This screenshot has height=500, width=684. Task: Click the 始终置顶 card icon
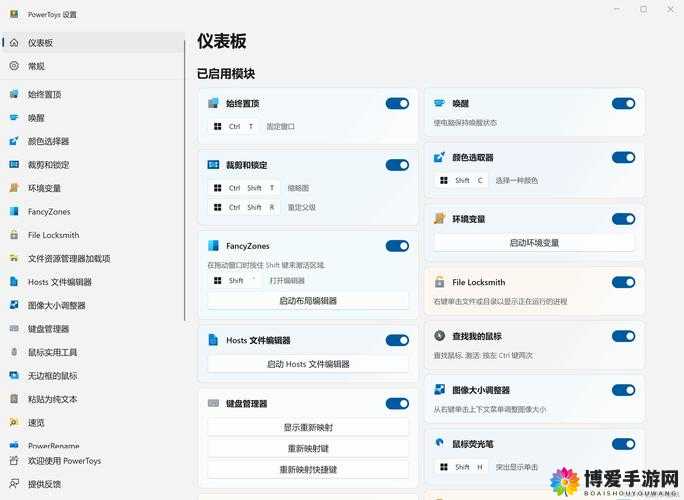click(x=213, y=103)
